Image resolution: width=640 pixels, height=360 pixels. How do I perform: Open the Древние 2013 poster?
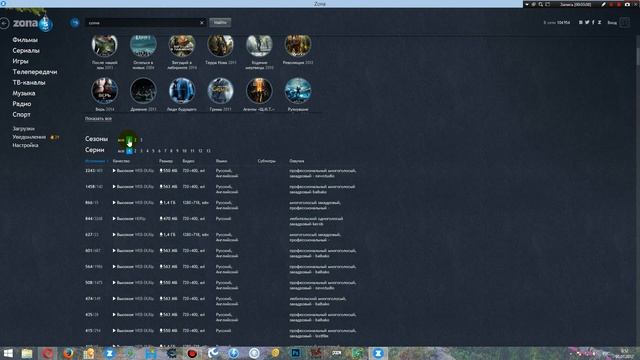(x=143, y=91)
